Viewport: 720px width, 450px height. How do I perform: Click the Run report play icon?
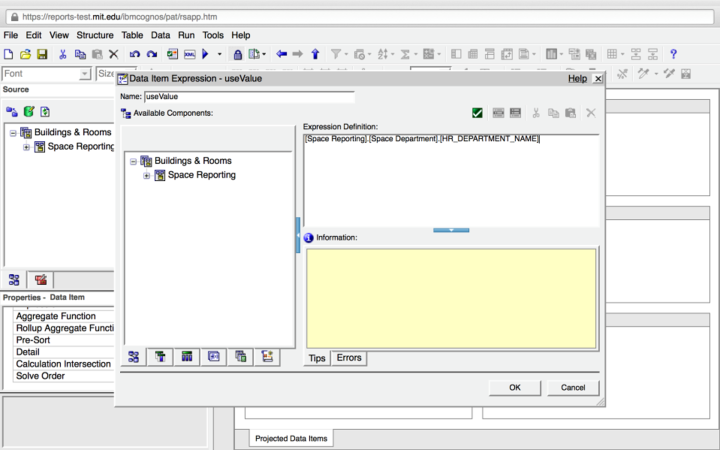[205, 54]
